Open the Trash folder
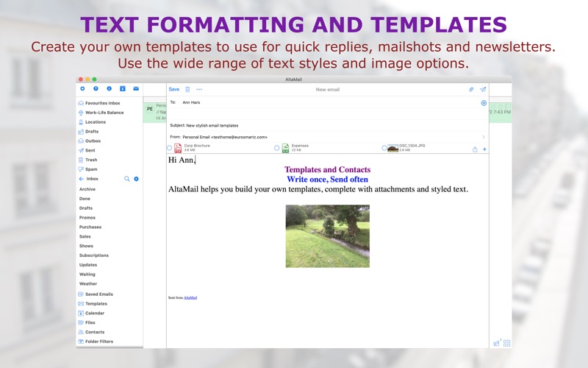Viewport: 588px width, 368px height. pyautogui.click(x=91, y=160)
